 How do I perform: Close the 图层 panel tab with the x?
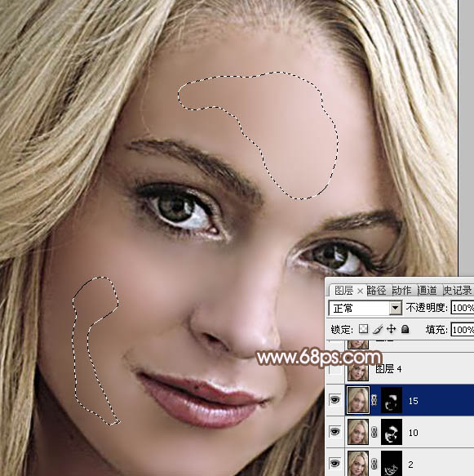(x=360, y=291)
